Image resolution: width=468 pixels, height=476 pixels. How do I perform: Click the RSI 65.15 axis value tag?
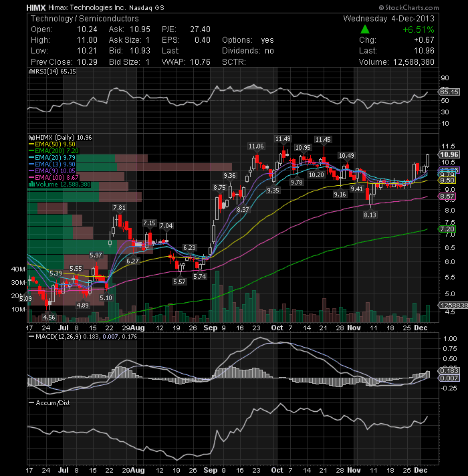[x=449, y=92]
